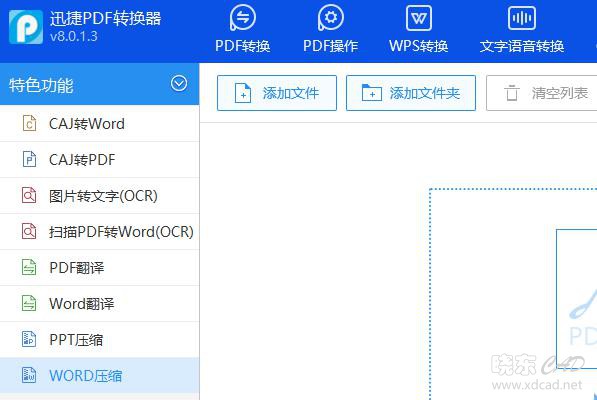Choose CAJ转PDF in the sidebar
597x400 pixels.
pos(99,160)
